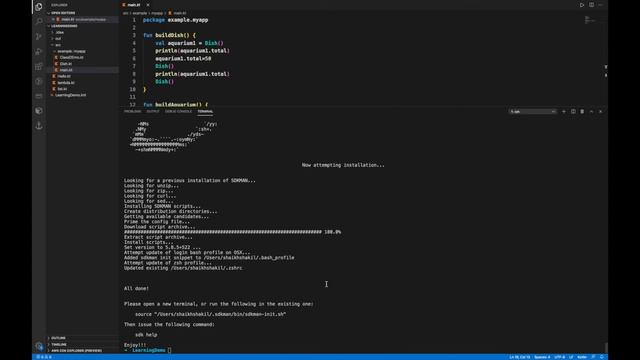Screen dimensions: 640x360
Task: Collapse the example.myapp package folder
Action: (71, 51)
